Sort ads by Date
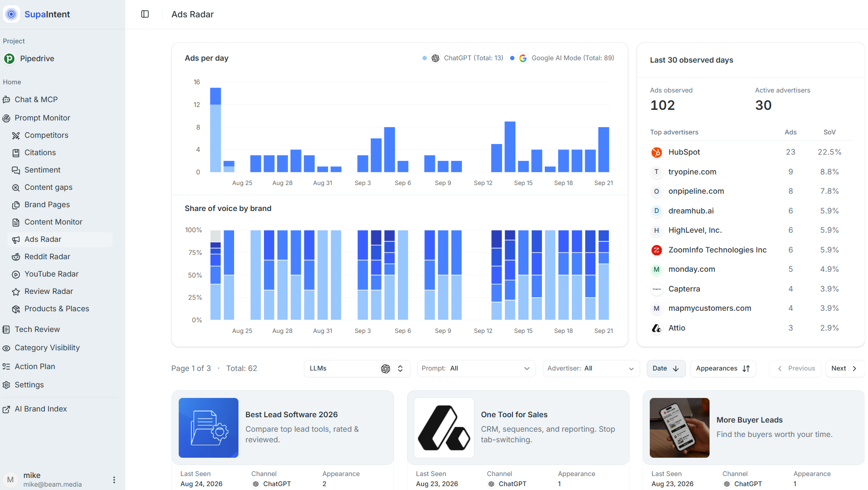 click(x=666, y=369)
